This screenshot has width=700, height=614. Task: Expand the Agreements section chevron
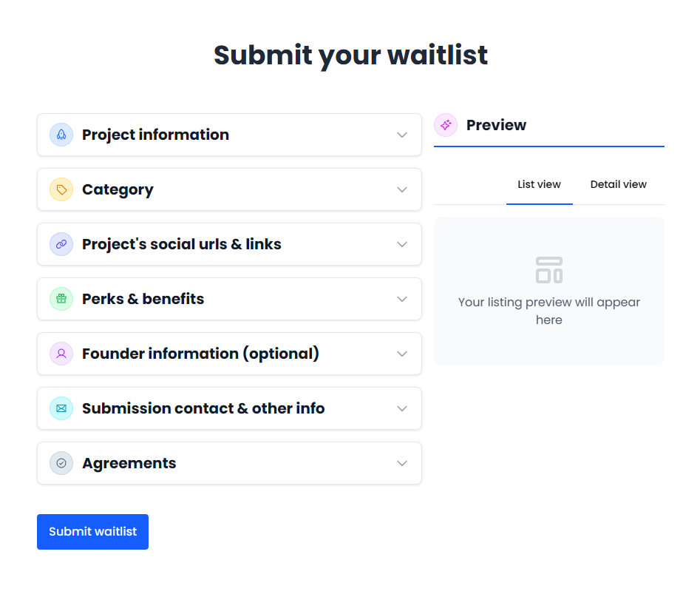pyautogui.click(x=402, y=463)
